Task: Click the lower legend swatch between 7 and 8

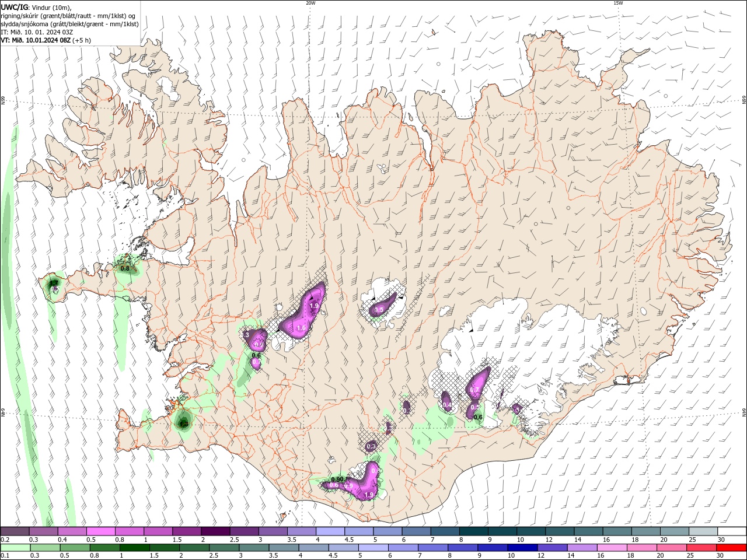Action: (433, 548)
